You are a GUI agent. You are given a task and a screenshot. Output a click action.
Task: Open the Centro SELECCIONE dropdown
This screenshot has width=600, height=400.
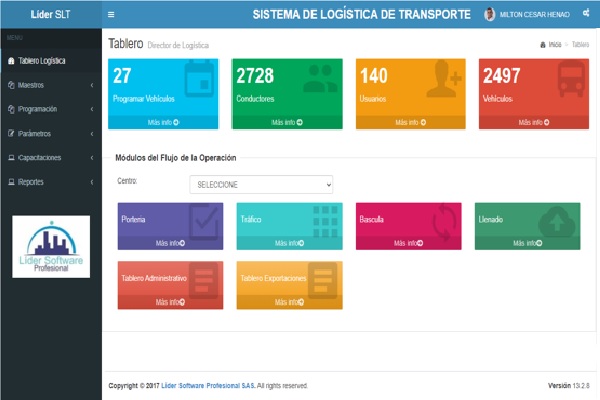261,185
